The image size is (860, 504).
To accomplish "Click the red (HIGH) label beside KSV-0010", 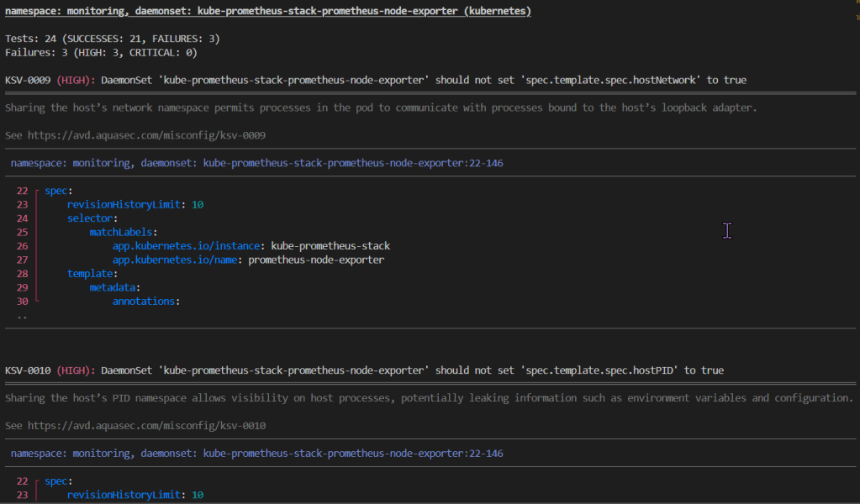I will coord(75,370).
